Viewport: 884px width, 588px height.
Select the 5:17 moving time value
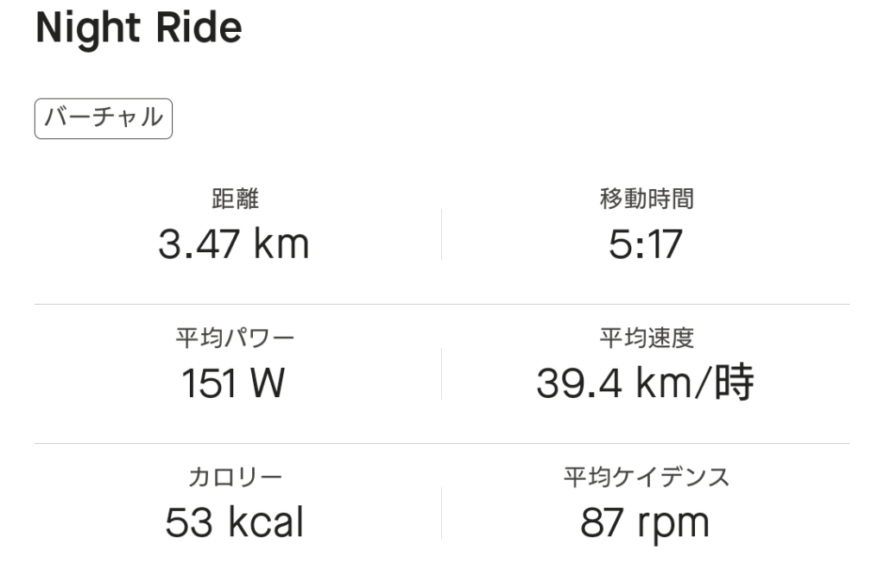tap(645, 244)
